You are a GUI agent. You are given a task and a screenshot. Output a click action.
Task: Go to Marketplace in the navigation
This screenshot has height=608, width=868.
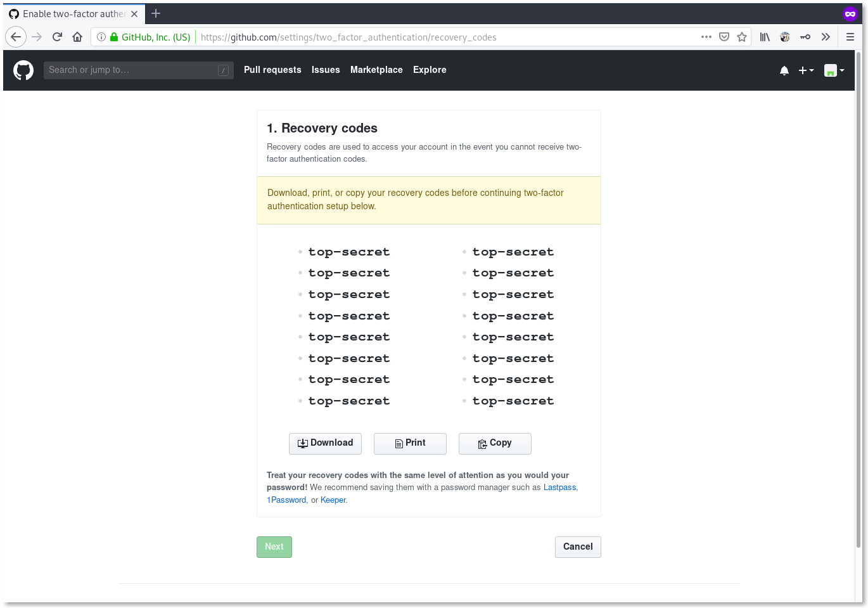[376, 70]
